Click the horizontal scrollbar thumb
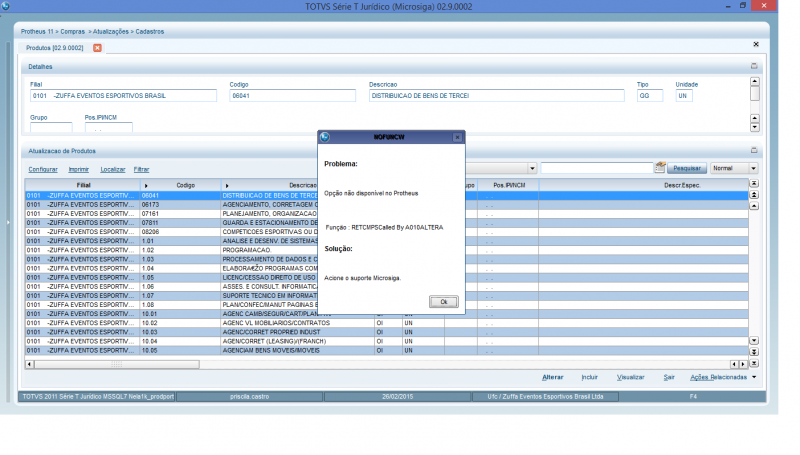 tap(117, 364)
